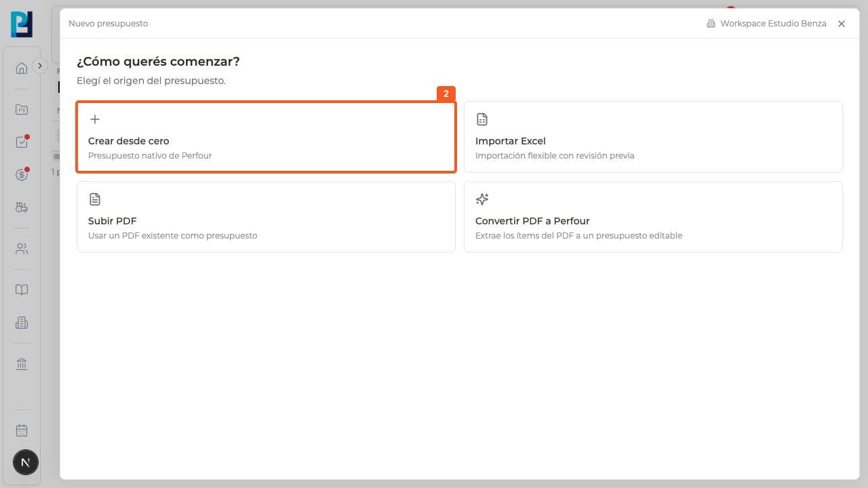Open the checklist icon with red badge

[x=22, y=142]
